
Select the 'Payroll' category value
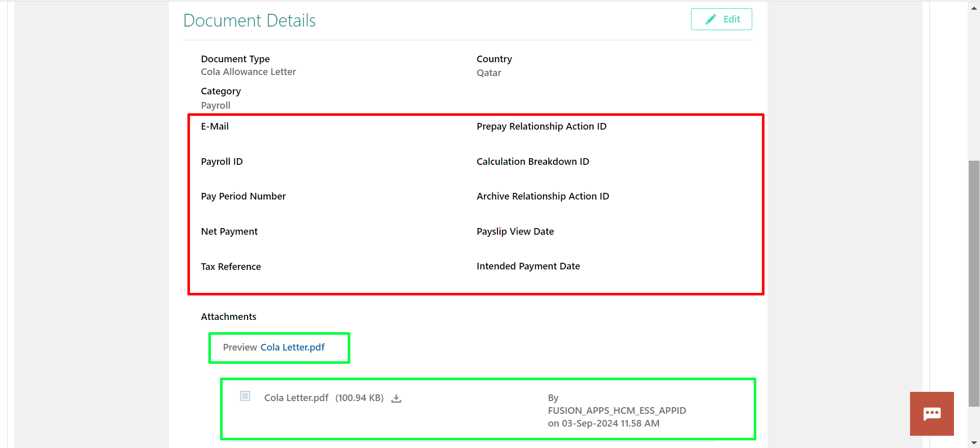216,106
